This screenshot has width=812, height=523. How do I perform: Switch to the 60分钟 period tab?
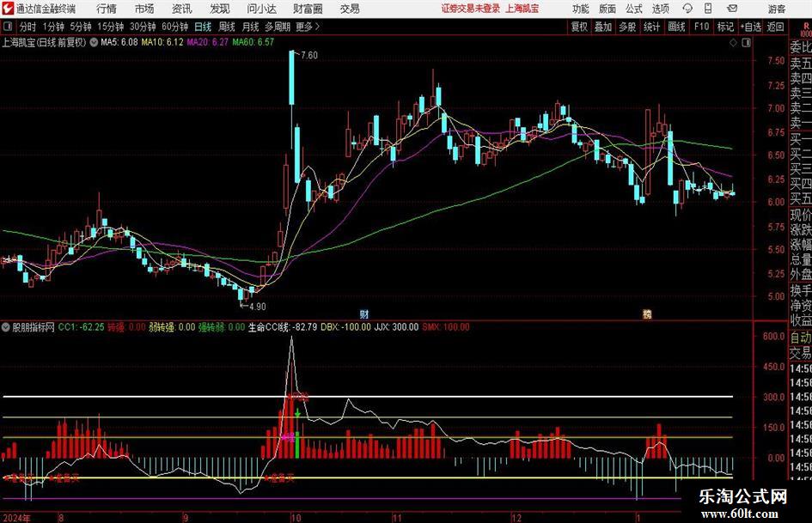(x=175, y=27)
